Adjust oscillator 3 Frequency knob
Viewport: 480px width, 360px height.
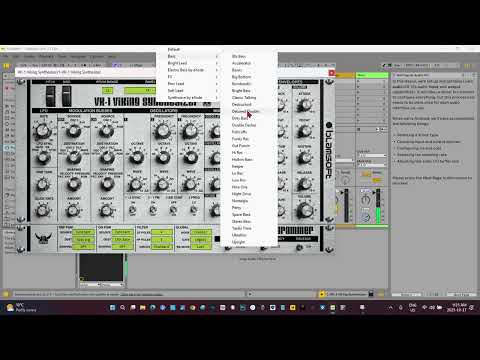190,131
